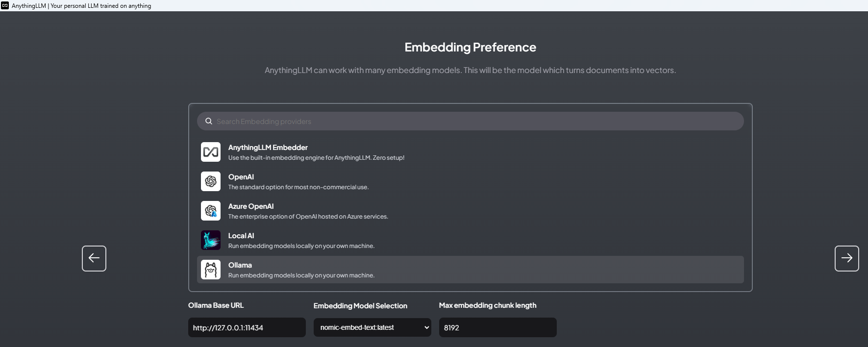Select the AnythingLLM Embedder provider name

pyautogui.click(x=268, y=148)
